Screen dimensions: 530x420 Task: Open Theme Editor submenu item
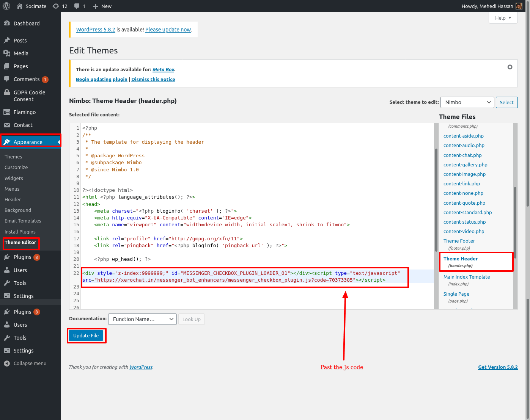pos(20,242)
